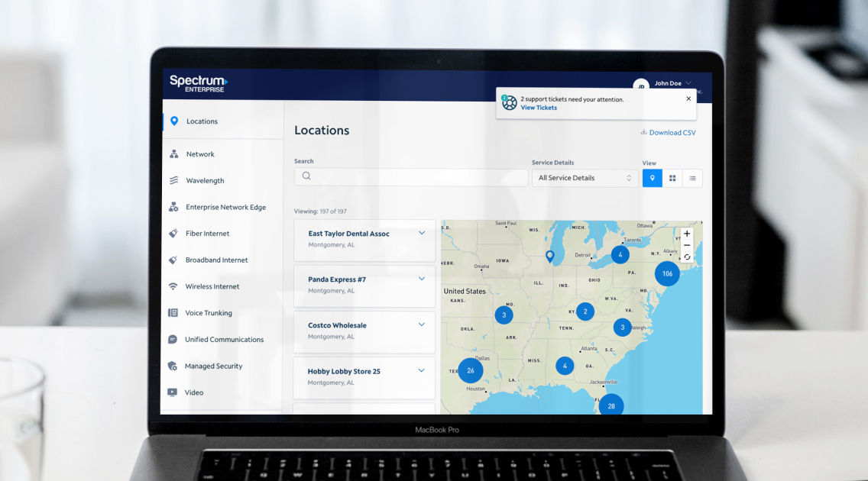Expand the Costco Wholesale location card

point(421,324)
